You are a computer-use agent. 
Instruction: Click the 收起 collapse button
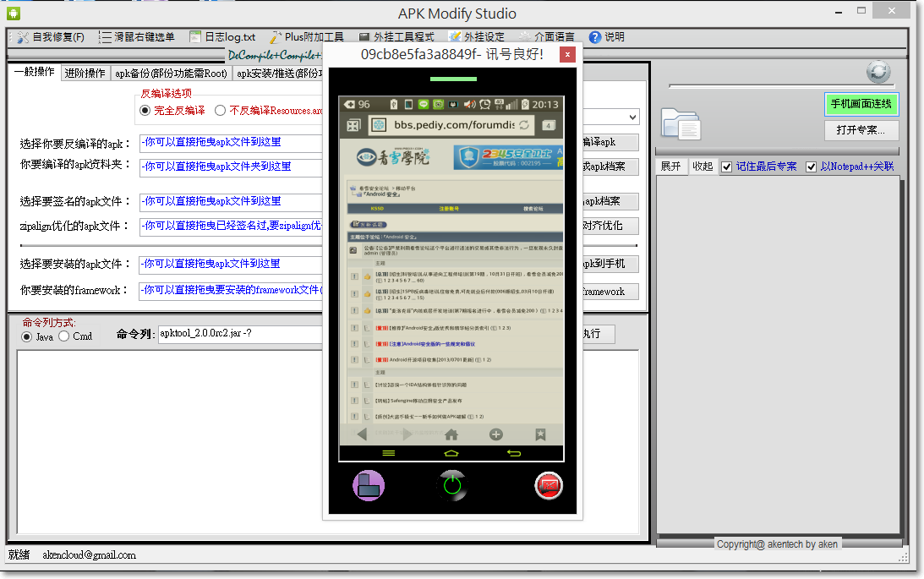pyautogui.click(x=703, y=167)
